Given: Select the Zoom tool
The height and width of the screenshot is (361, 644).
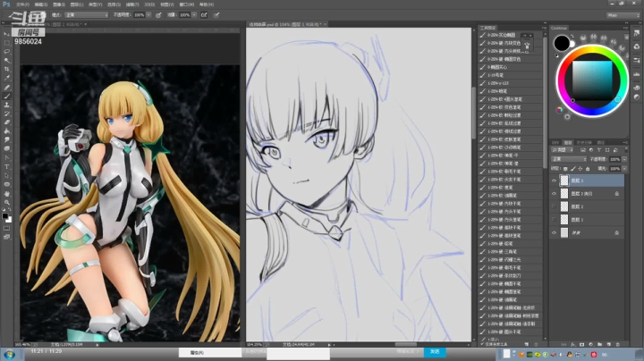Looking at the screenshot, I should (x=6, y=202).
